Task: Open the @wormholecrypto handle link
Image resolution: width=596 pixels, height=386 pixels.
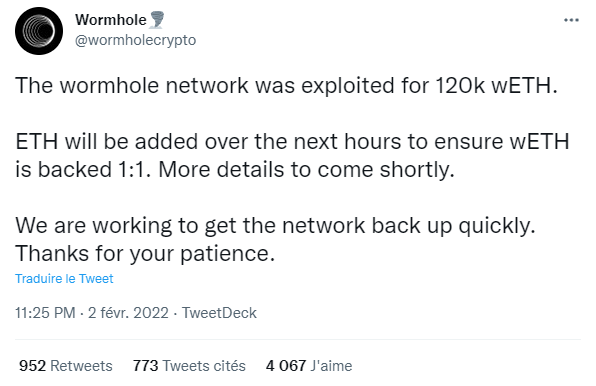Action: point(136,40)
